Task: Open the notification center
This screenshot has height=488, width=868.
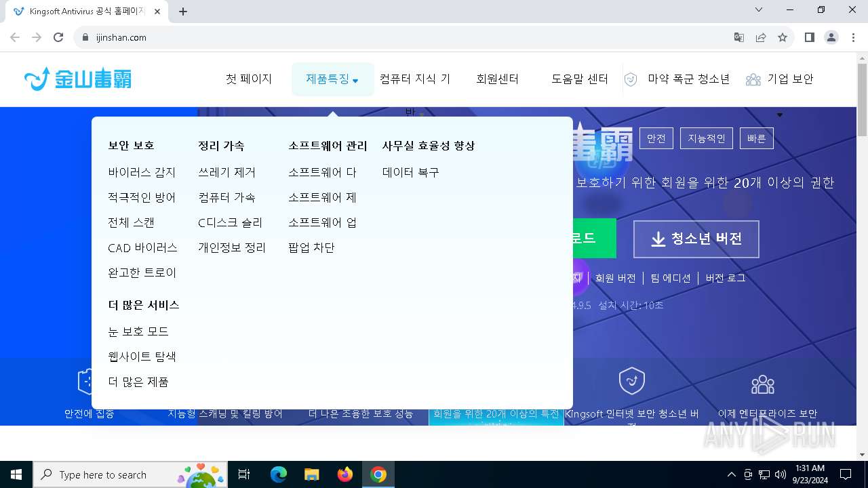Action: [x=846, y=474]
